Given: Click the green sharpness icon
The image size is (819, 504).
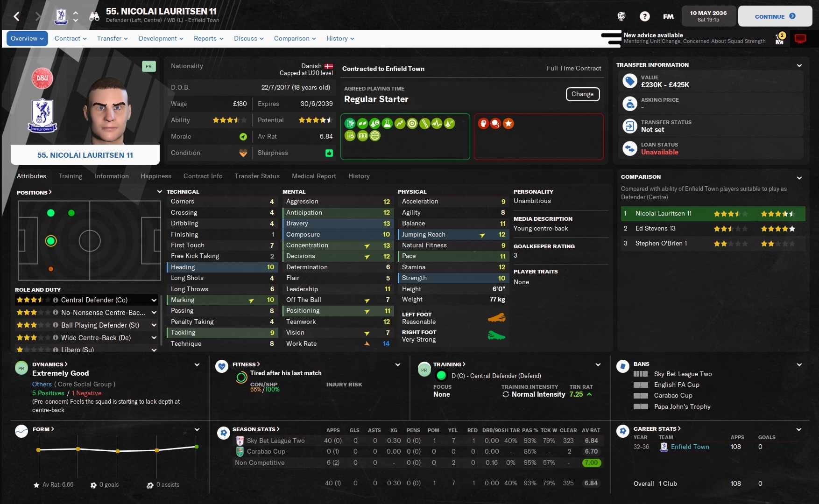Looking at the screenshot, I should pos(329,153).
